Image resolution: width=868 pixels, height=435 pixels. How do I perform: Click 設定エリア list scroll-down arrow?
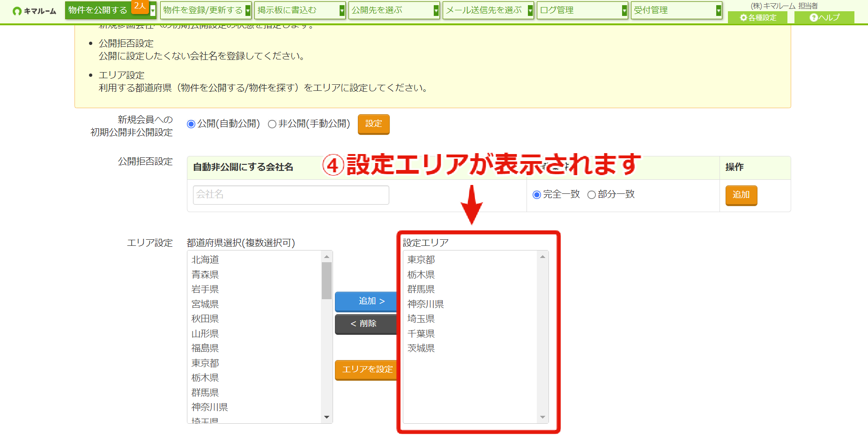[x=542, y=417]
